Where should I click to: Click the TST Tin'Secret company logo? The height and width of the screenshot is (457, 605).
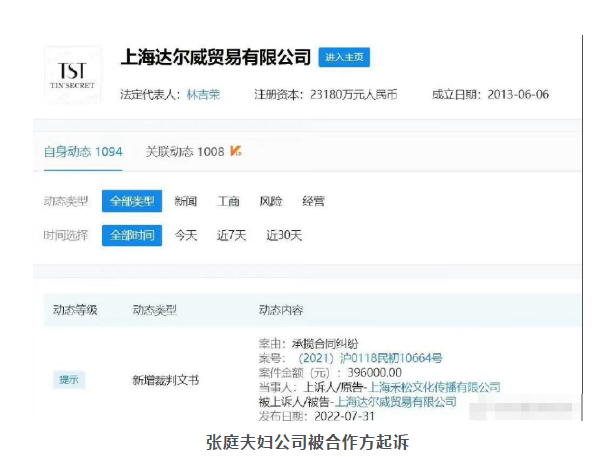[x=72, y=75]
